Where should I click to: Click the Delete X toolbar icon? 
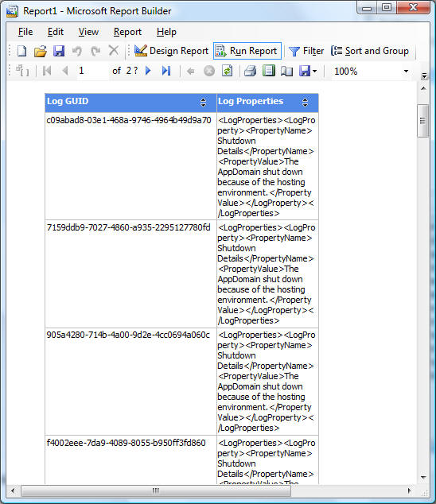pyautogui.click(x=113, y=50)
